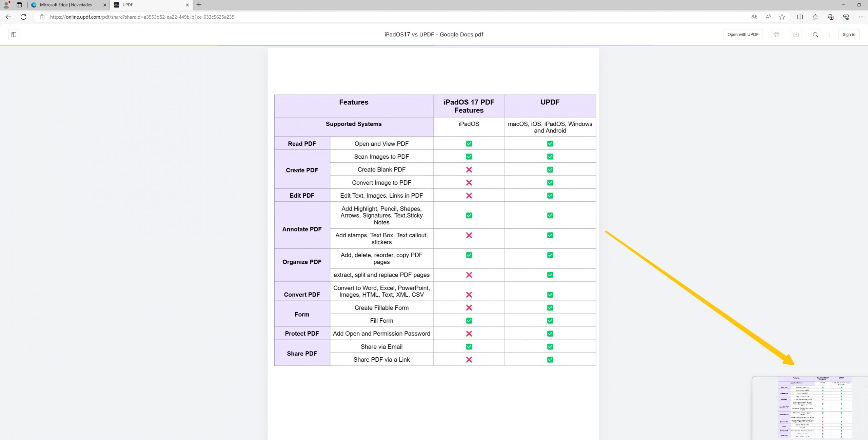Click the Annotate PDF category cell
The width and height of the screenshot is (868, 440).
(302, 225)
